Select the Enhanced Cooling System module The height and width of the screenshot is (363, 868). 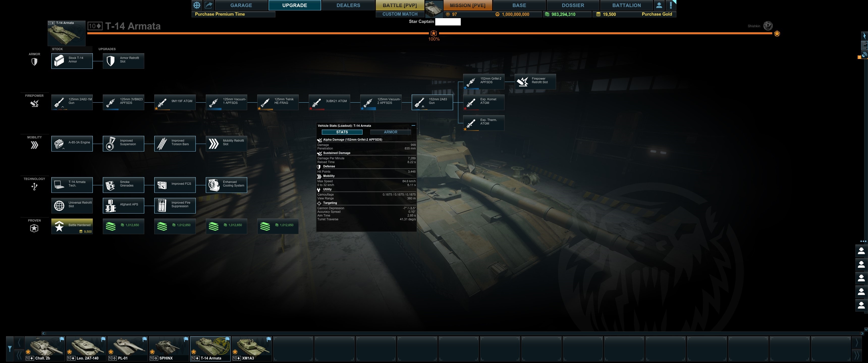[226, 185]
